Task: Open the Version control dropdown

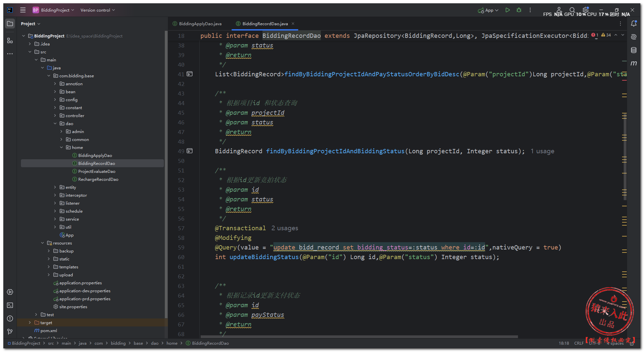Action: [98, 10]
